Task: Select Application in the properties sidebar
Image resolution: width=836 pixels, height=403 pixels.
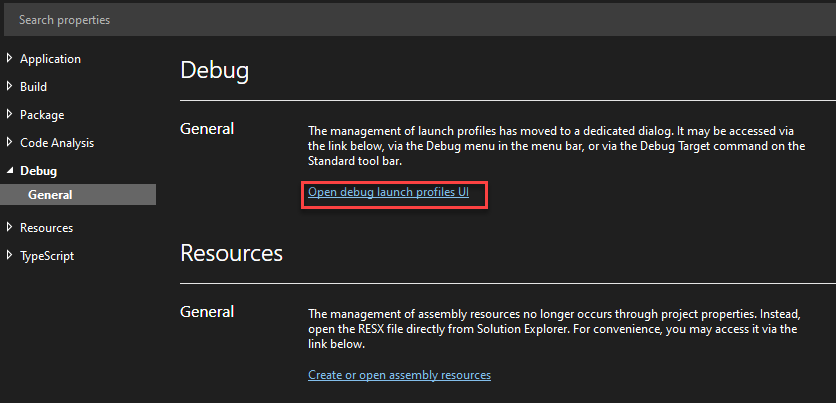Action: coord(50,59)
